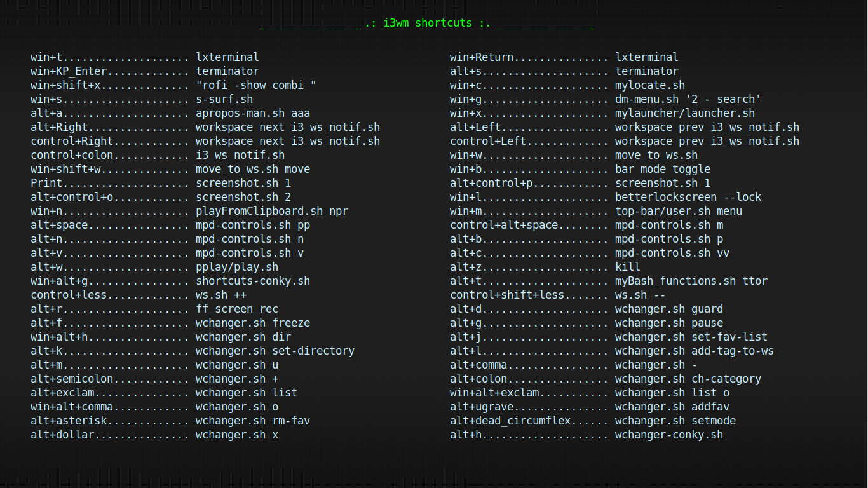This screenshot has width=868, height=488.
Task: Click 'playFromClipboard.sh npr' command text
Action: [272, 211]
